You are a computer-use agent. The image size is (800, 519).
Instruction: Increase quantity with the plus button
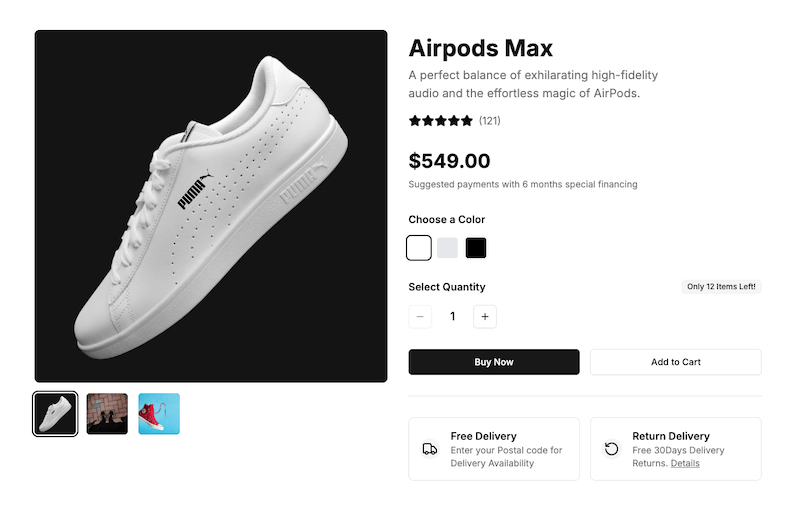[485, 317]
